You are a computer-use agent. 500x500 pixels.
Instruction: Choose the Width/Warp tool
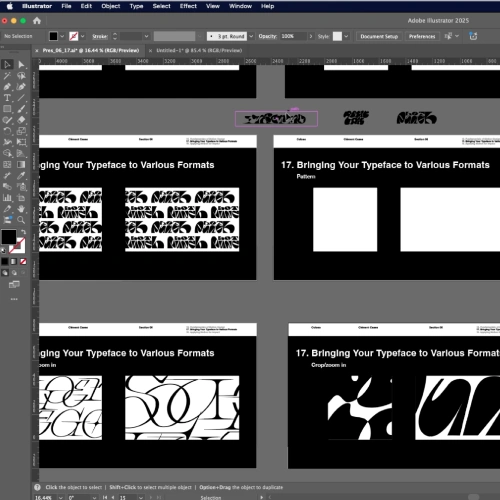click(x=7, y=142)
